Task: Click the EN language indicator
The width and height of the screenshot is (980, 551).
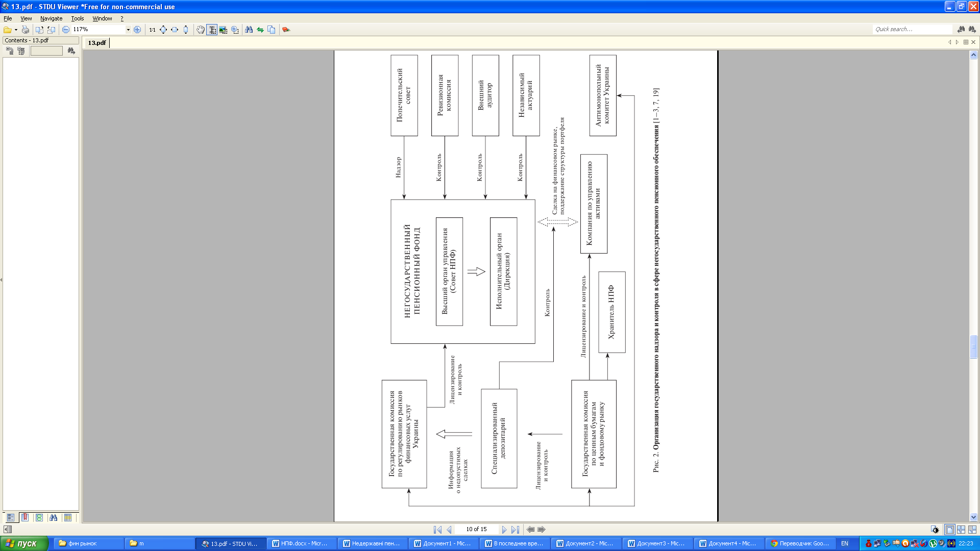Action: [x=845, y=543]
